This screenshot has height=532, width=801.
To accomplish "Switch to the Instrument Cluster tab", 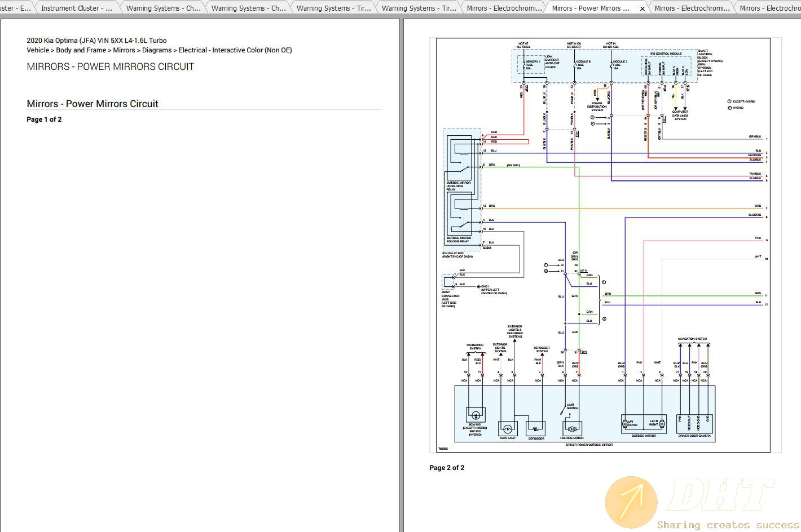I will click(x=77, y=8).
